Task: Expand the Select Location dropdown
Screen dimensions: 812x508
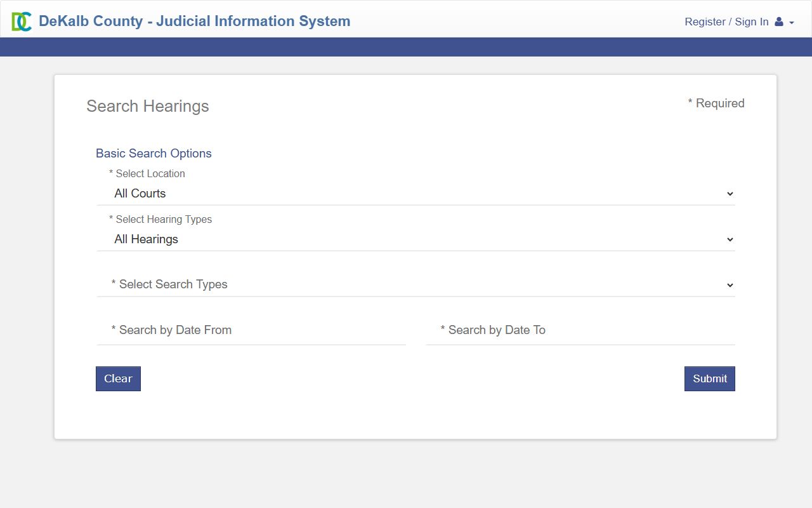Action: tap(416, 194)
